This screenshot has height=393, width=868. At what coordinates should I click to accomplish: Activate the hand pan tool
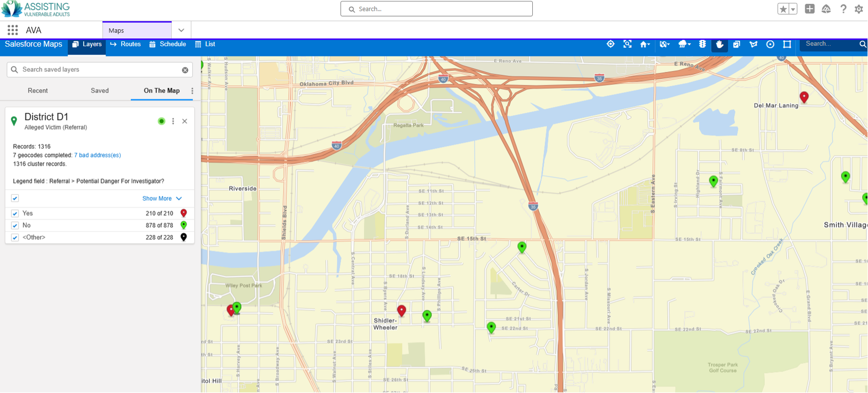coord(720,44)
